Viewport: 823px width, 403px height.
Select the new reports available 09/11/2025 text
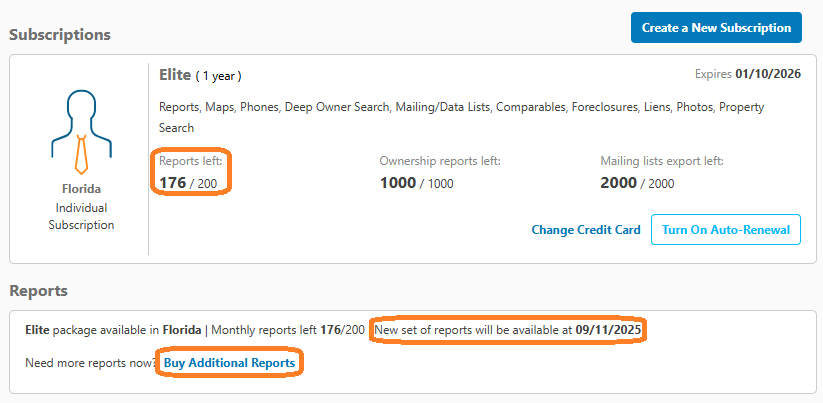[x=508, y=331]
